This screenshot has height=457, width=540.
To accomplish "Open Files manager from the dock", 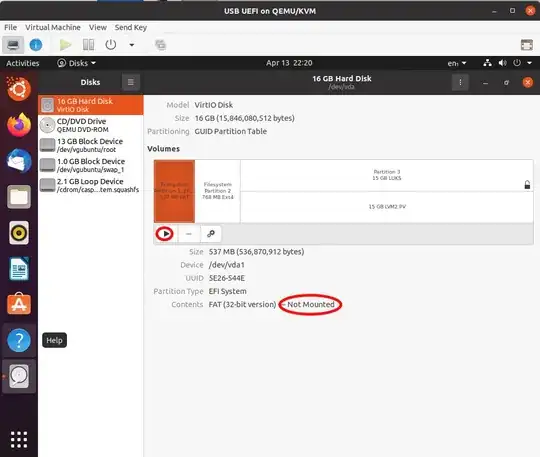I will 19,197.
